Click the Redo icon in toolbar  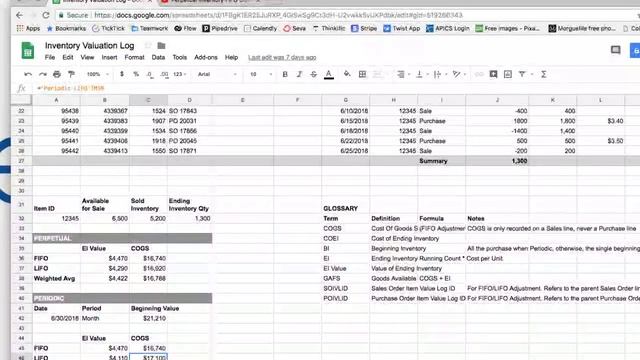pyautogui.click(x=42, y=74)
